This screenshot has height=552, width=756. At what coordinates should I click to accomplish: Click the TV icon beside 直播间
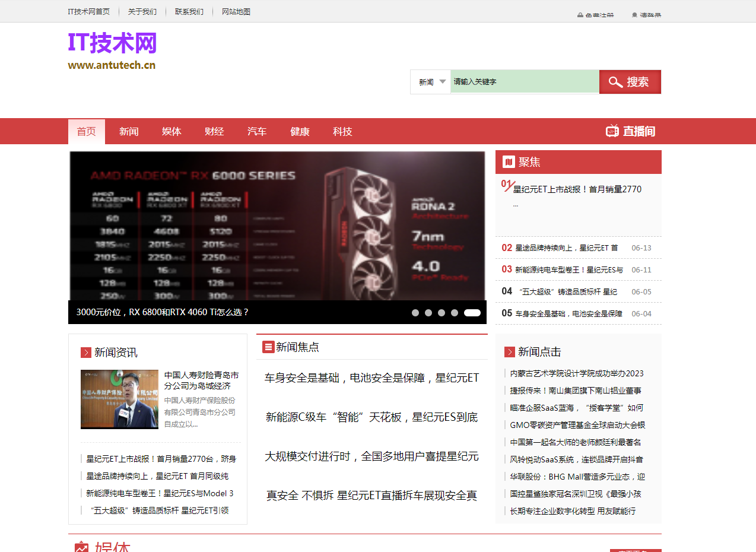[612, 131]
